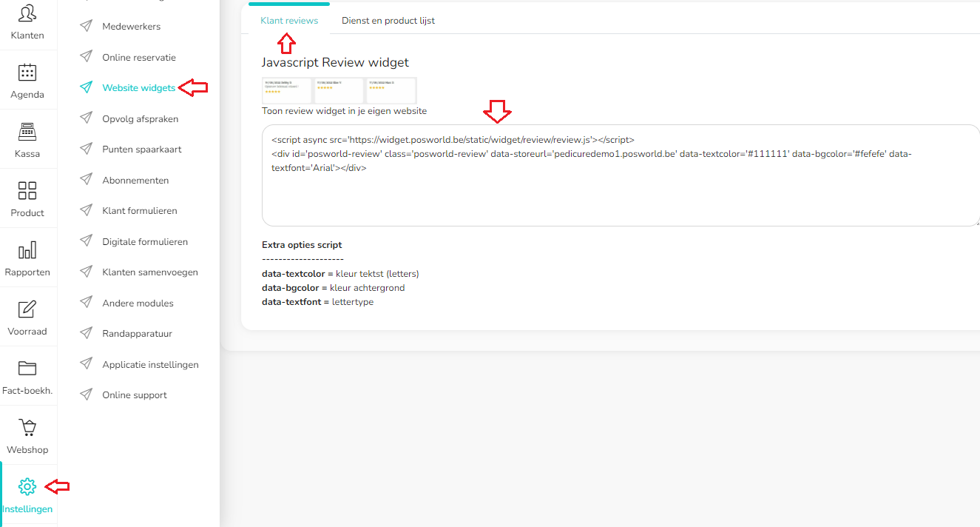Go to Klant formulieren settings

coord(140,210)
